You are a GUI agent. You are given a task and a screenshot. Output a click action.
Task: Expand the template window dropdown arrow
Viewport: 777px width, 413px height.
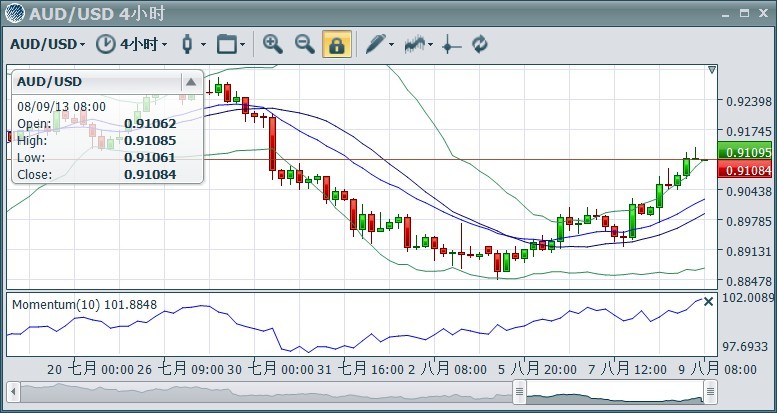[x=242, y=45]
